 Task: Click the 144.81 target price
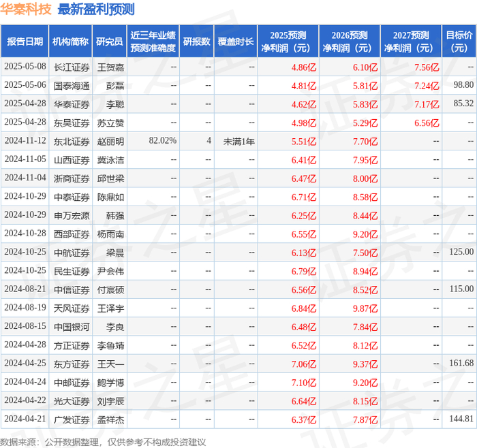click(x=461, y=419)
